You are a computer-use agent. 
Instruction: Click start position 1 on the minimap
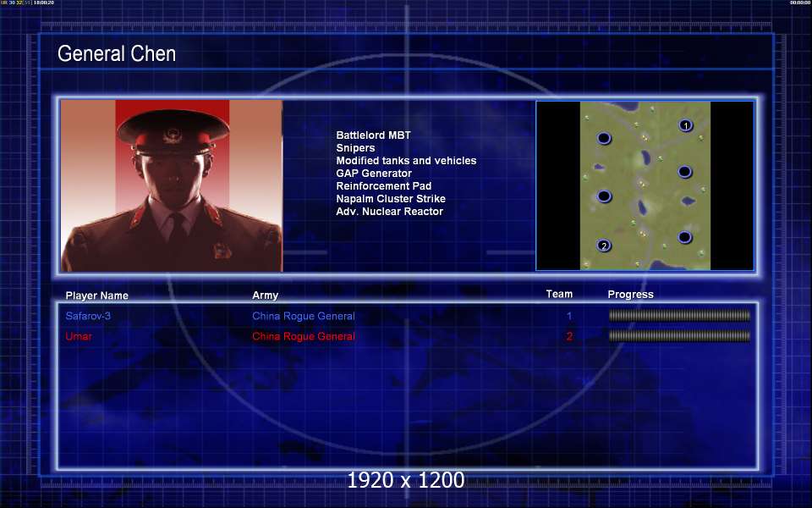[686, 125]
